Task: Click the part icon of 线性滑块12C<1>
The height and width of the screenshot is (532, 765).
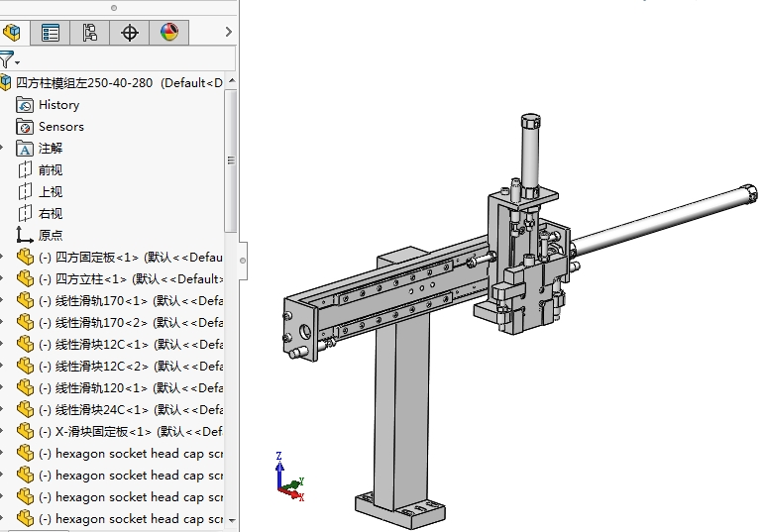Action: click(26, 344)
